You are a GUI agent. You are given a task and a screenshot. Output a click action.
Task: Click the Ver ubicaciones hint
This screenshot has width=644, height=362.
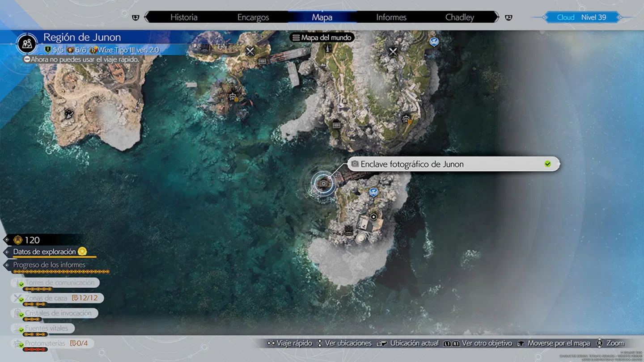point(344,343)
